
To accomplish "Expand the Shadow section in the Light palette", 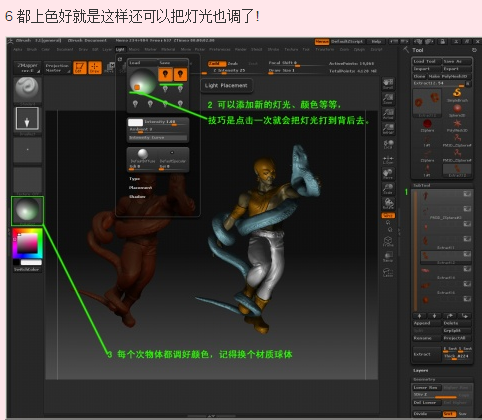I will (x=137, y=197).
